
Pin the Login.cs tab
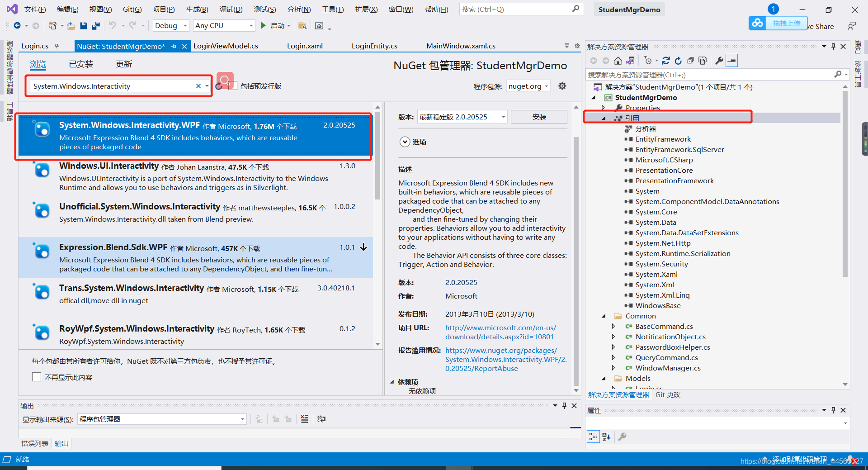coord(57,46)
